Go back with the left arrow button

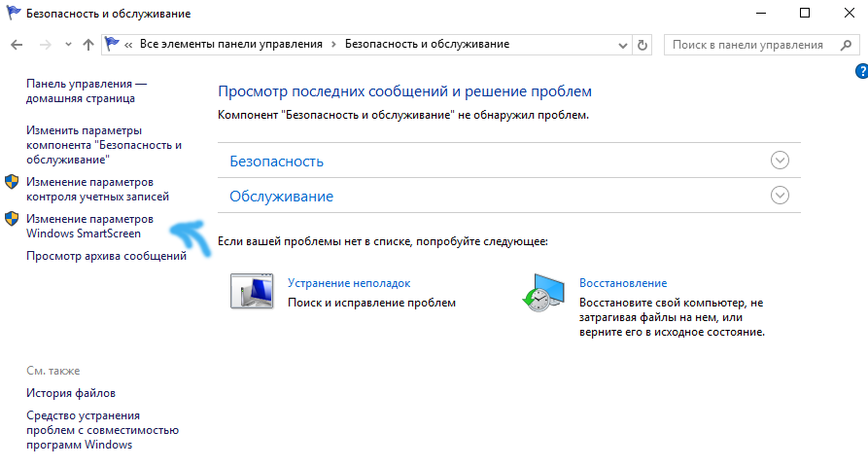pos(17,45)
